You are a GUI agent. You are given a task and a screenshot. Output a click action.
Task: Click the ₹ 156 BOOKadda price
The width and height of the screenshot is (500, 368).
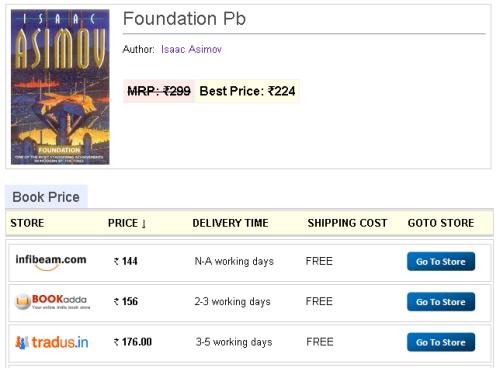click(x=126, y=301)
